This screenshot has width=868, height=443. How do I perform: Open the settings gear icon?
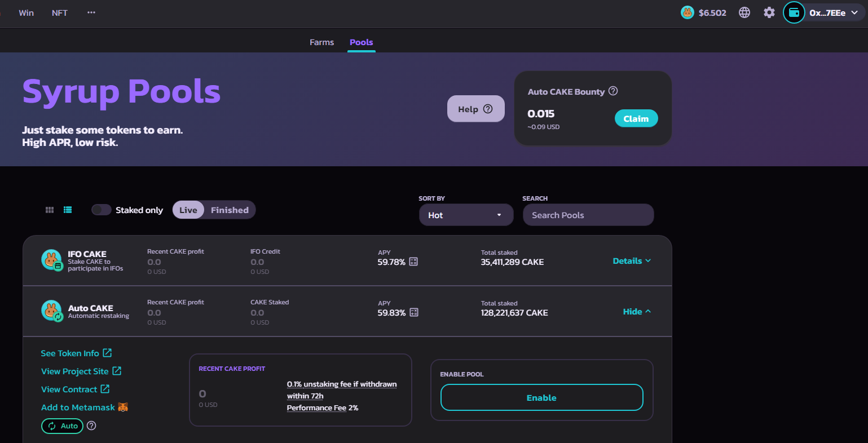(x=769, y=12)
